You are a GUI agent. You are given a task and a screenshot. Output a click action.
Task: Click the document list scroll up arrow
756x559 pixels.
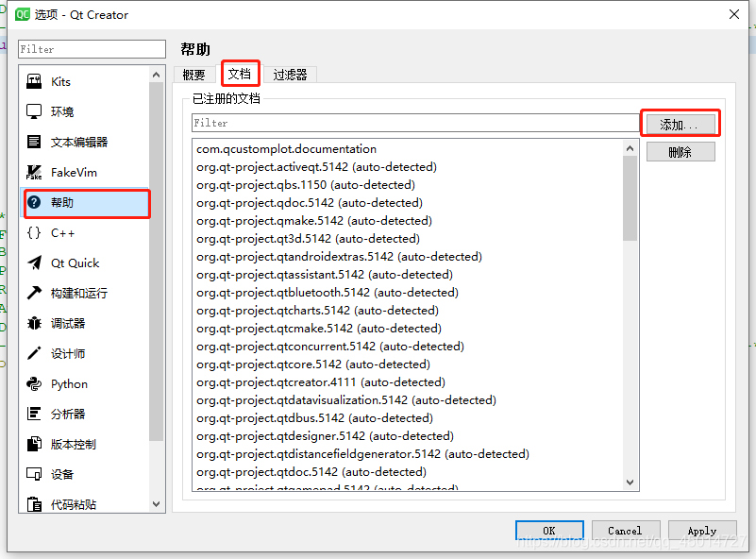click(630, 148)
